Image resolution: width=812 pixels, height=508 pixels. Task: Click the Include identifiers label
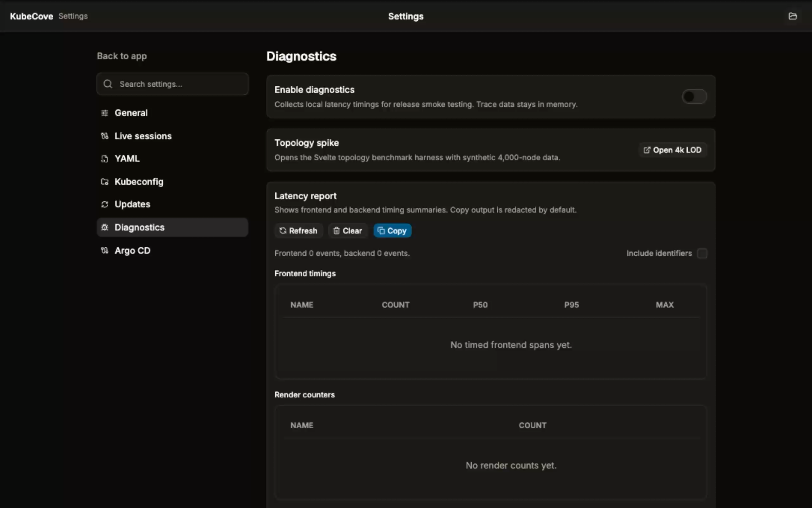tap(659, 253)
